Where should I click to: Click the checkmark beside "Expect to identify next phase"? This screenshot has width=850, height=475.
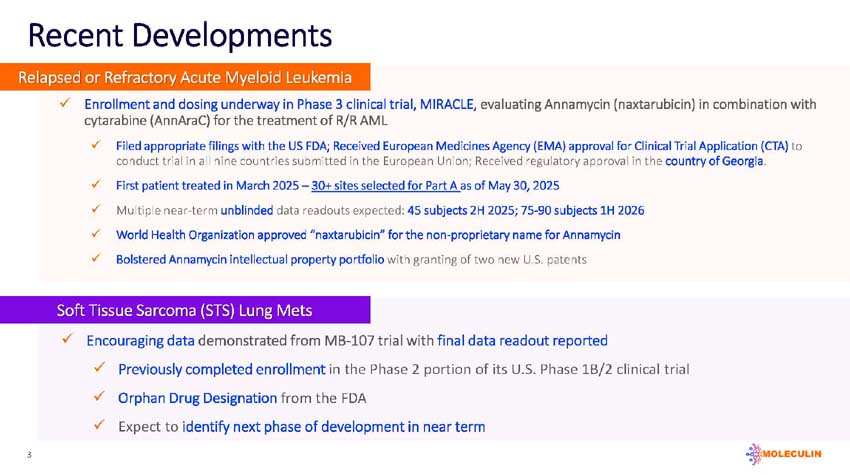99,426
